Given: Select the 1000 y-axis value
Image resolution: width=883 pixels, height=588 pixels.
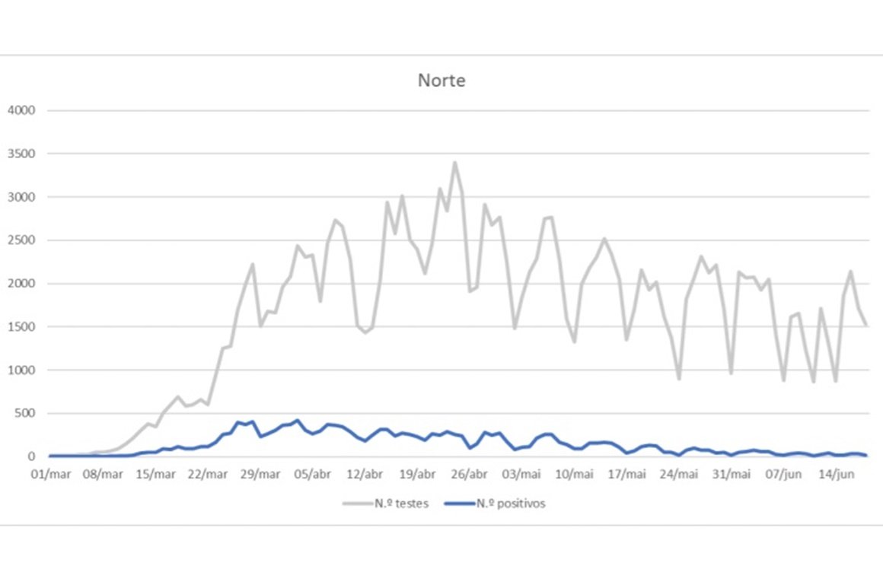Looking at the screenshot, I should tap(21, 370).
